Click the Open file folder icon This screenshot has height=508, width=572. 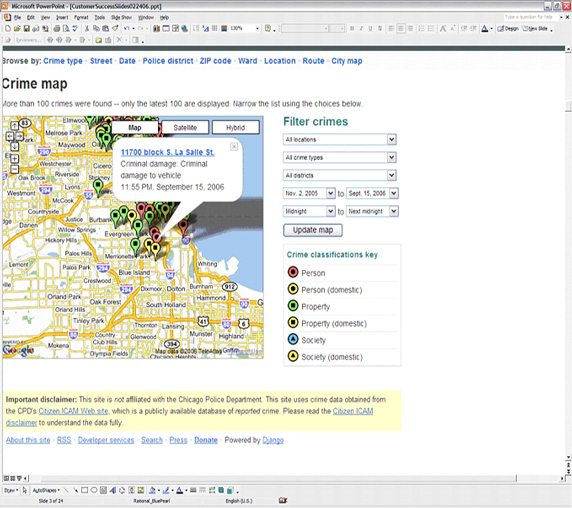(17, 28)
